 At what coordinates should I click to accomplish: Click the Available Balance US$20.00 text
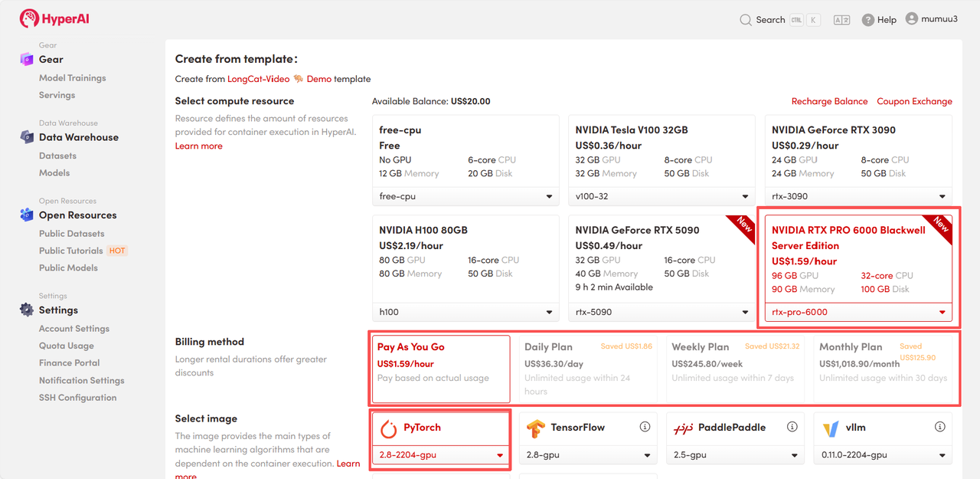tap(431, 101)
